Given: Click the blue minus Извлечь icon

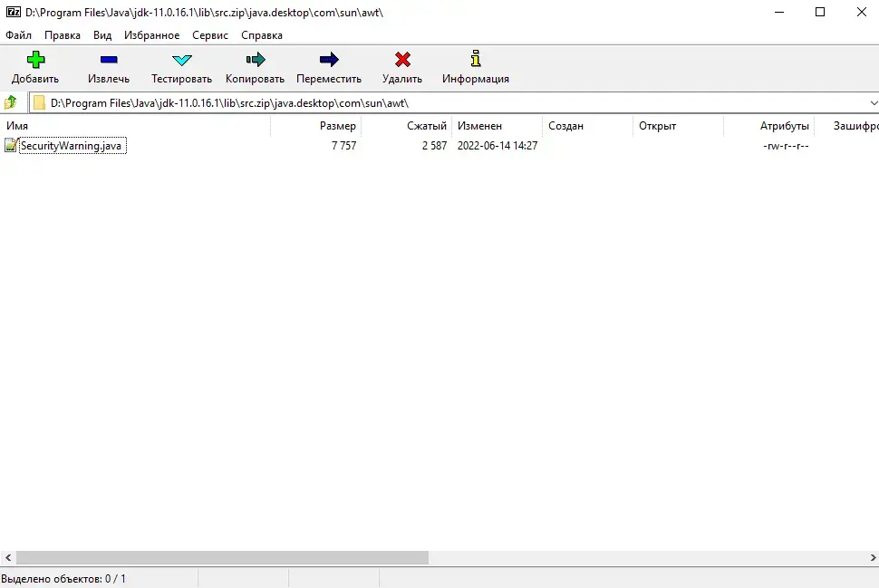Looking at the screenshot, I should pos(109,60).
